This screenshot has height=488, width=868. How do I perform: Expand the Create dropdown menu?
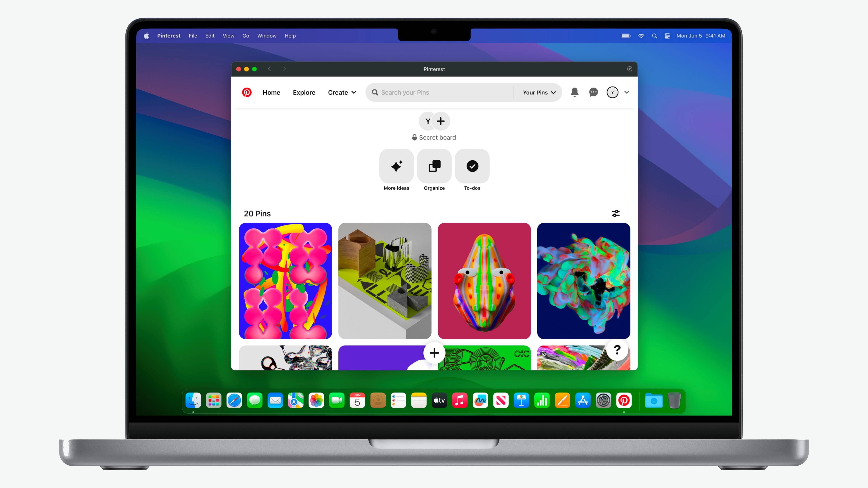pos(342,92)
